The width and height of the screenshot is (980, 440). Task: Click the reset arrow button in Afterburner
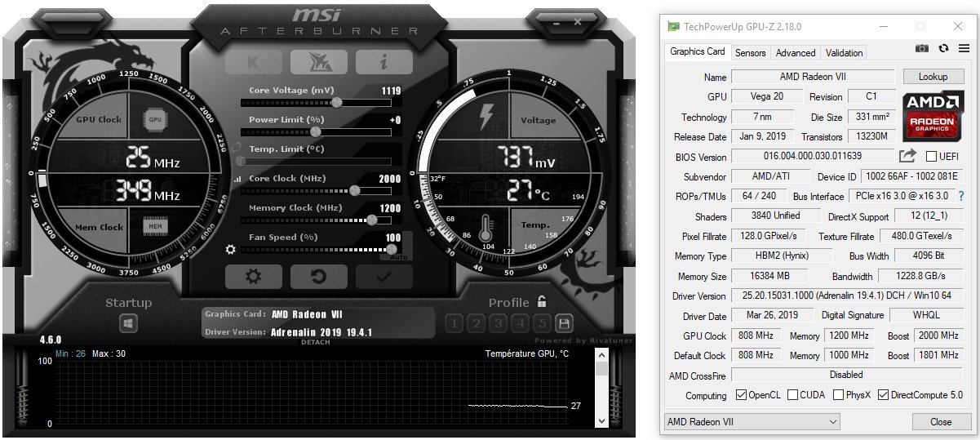pos(318,277)
